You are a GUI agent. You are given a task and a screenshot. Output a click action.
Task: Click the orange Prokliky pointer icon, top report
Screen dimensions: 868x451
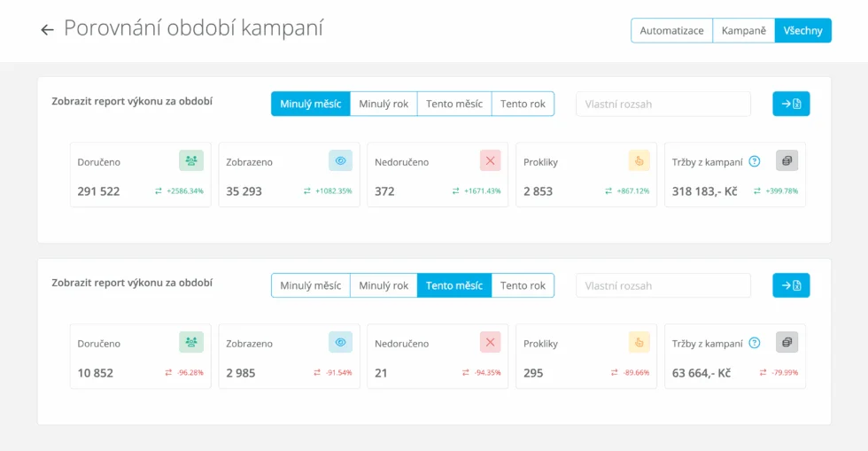[639, 160]
